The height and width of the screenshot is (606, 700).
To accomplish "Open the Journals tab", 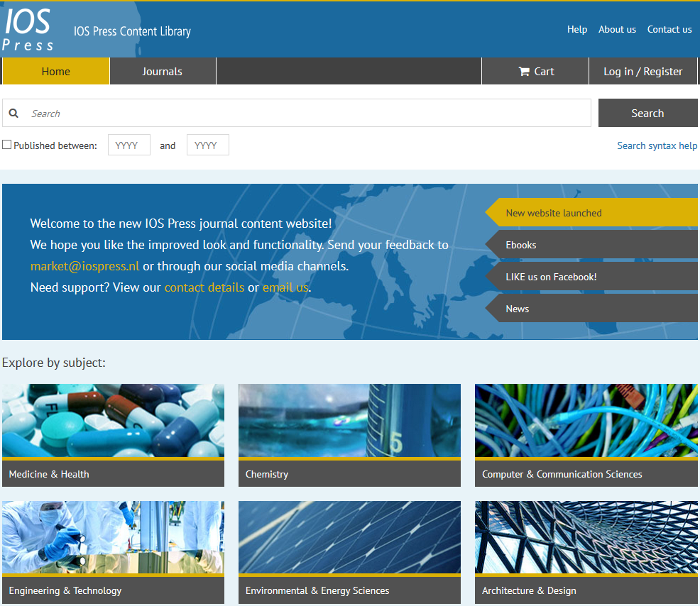I will [x=163, y=72].
